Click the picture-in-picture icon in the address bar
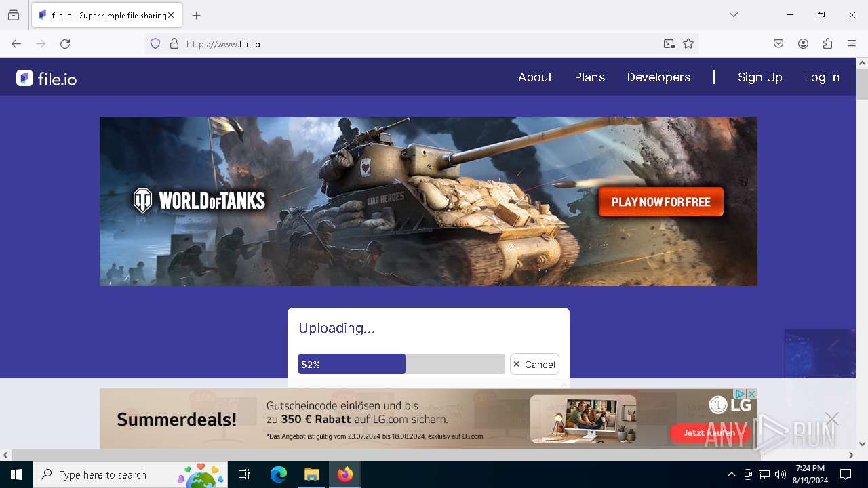 coord(669,44)
